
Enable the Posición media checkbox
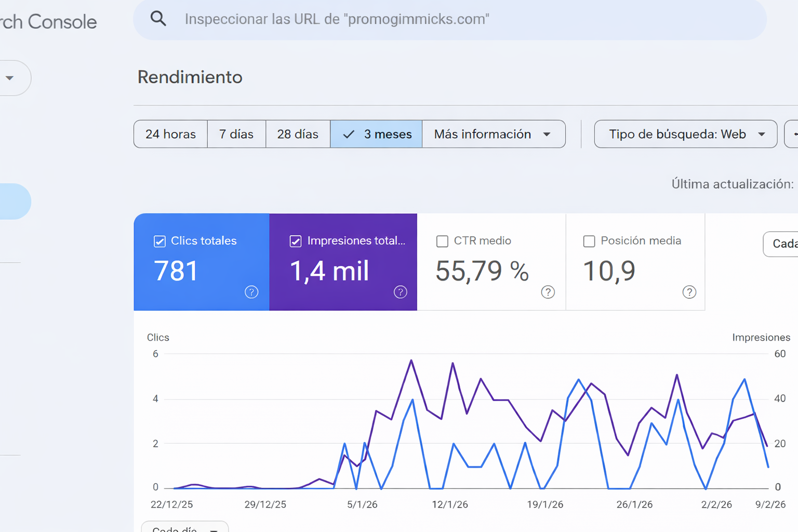(589, 241)
